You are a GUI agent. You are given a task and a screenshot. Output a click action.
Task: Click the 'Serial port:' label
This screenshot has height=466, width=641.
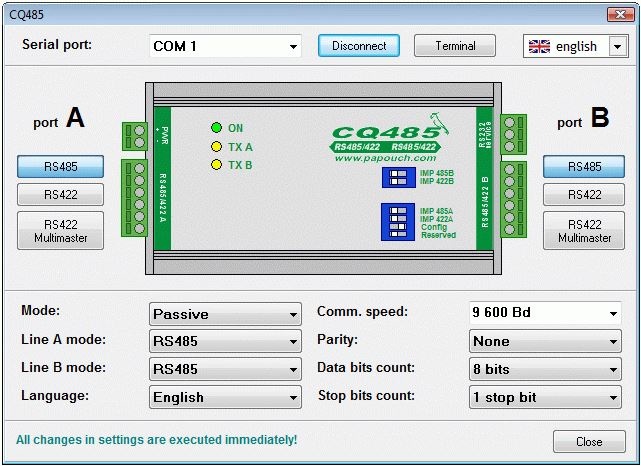click(x=57, y=44)
